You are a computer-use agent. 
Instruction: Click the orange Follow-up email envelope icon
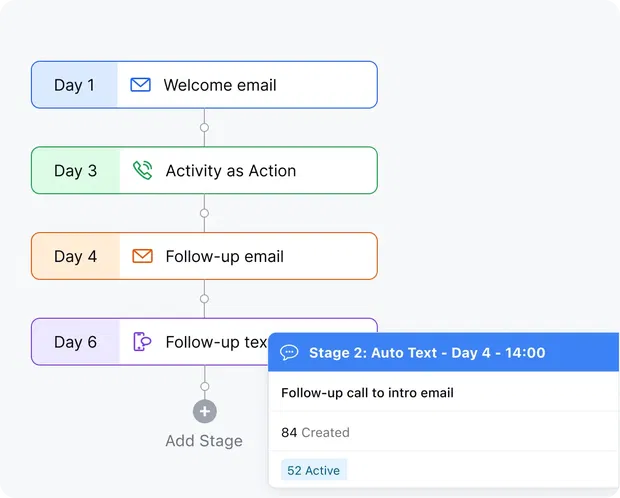(142, 257)
